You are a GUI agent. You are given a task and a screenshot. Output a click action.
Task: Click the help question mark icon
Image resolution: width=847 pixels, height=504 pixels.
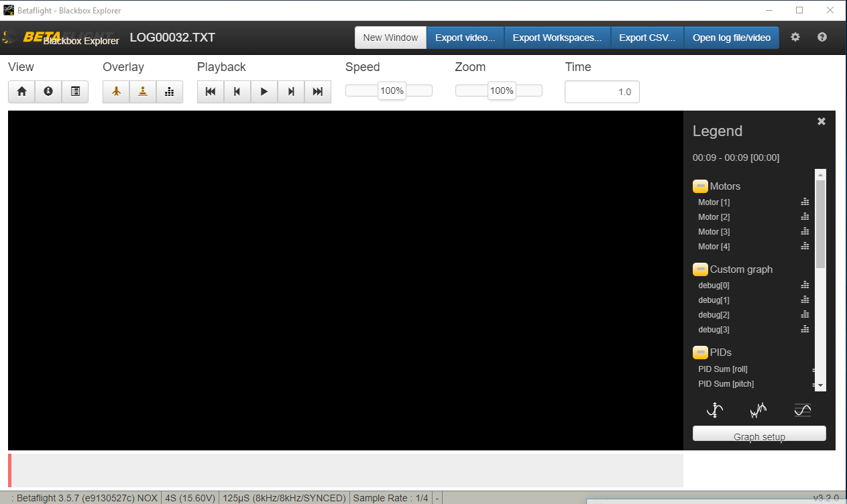[x=822, y=38]
